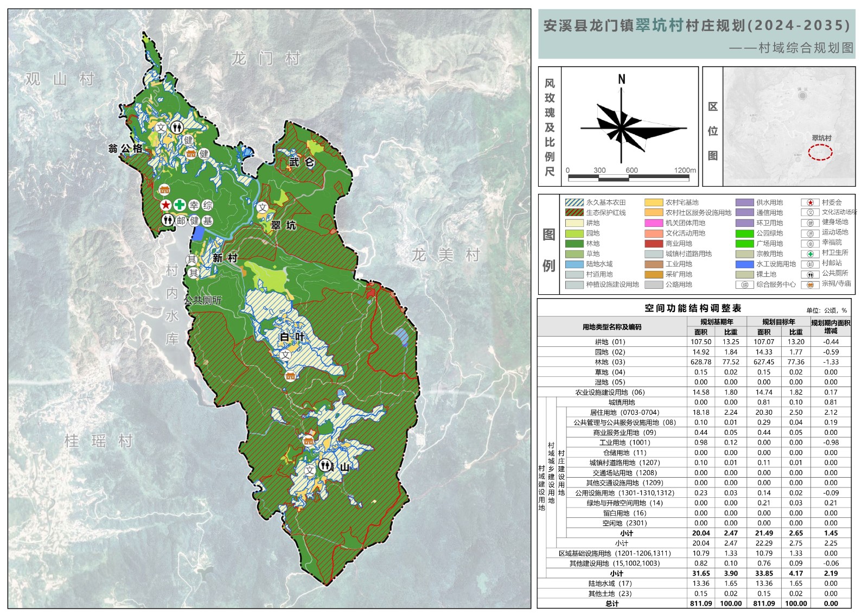Select the 邮 post station marker on map
This screenshot has height=614, width=868.
[x=182, y=220]
